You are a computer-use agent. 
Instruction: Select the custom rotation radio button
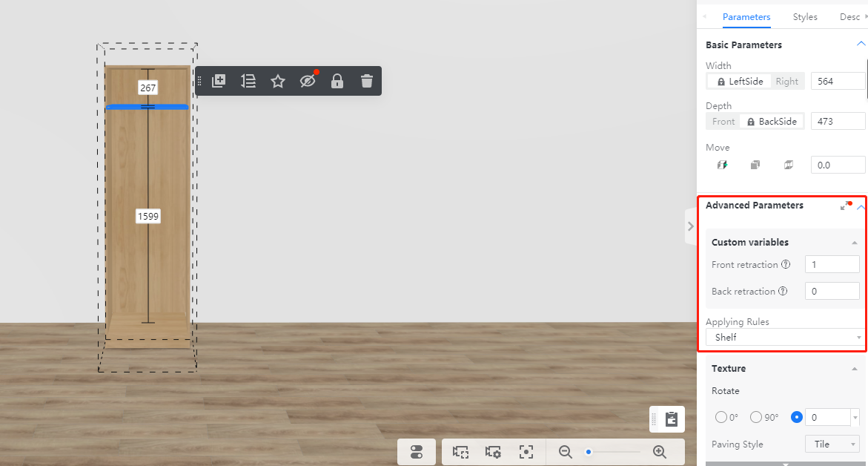pyautogui.click(x=797, y=417)
